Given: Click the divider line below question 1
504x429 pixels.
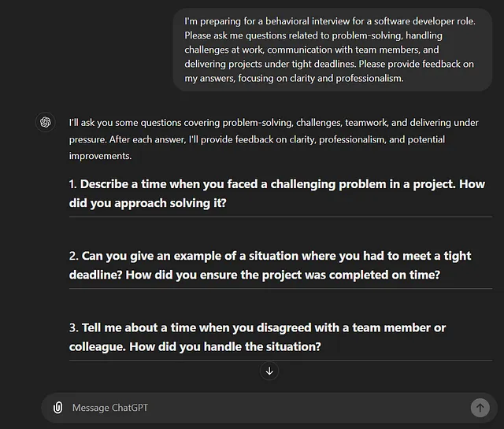Looking at the screenshot, I should coord(280,217).
